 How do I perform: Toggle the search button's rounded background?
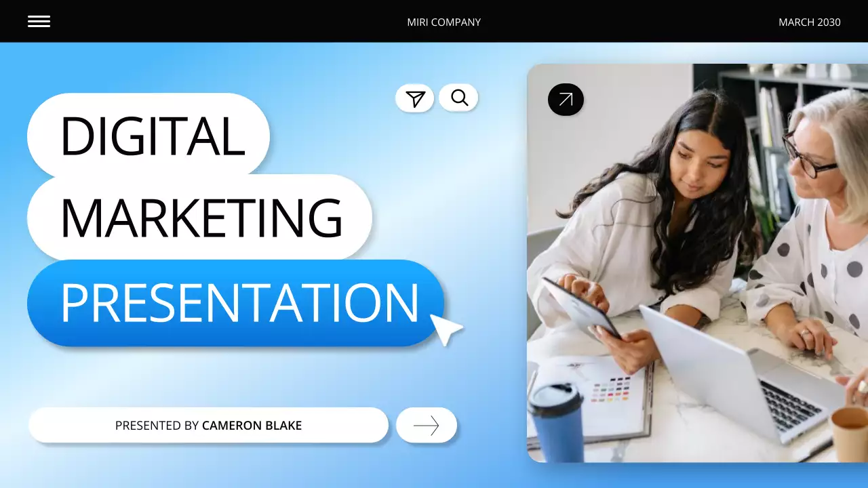[458, 97]
